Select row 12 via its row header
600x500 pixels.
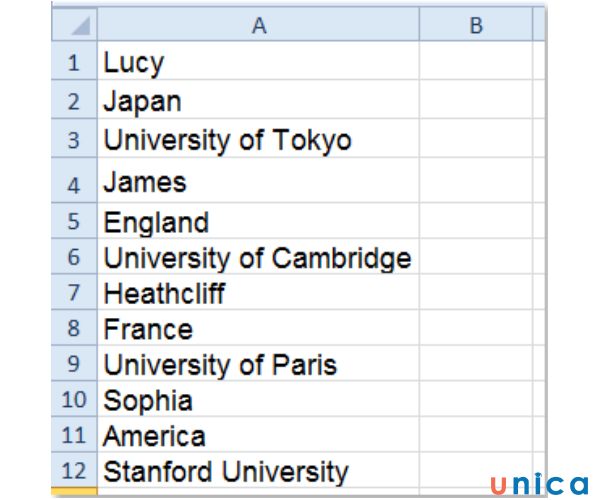(x=75, y=471)
